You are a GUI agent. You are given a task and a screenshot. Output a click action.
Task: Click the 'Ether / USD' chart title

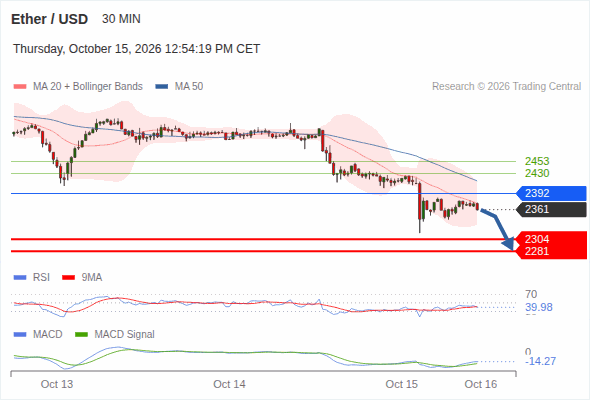point(49,19)
